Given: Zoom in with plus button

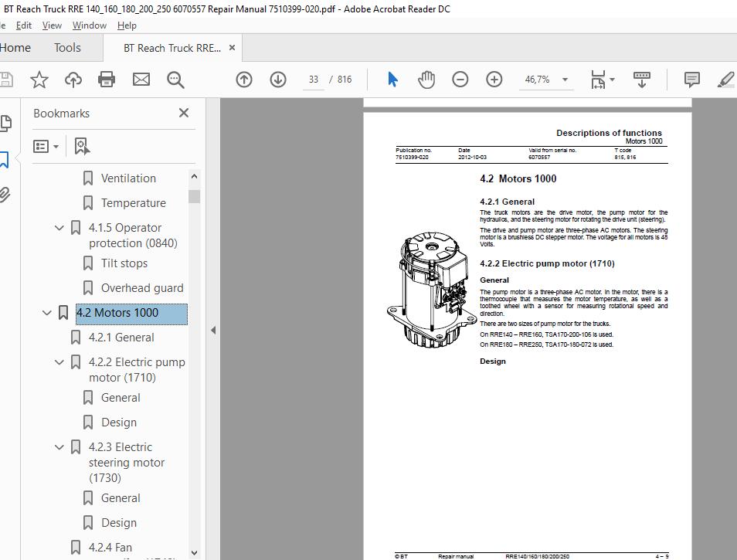Looking at the screenshot, I should tap(494, 80).
